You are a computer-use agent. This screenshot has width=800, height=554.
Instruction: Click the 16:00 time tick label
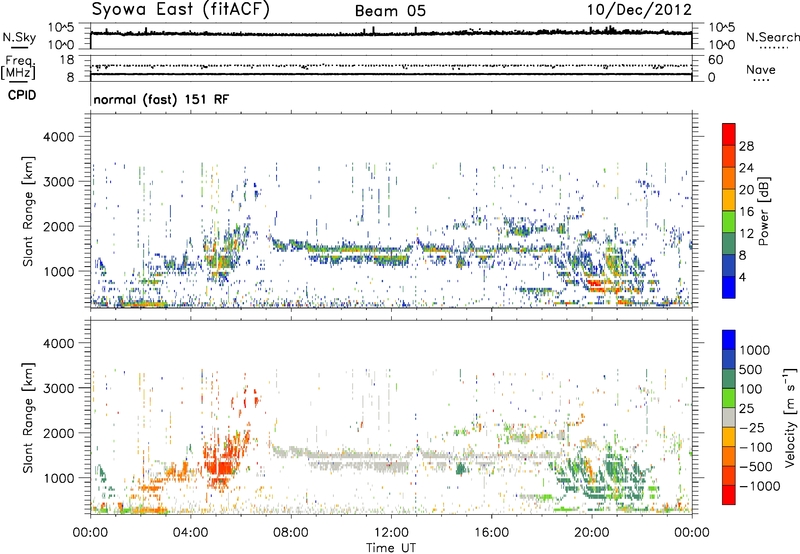point(491,533)
